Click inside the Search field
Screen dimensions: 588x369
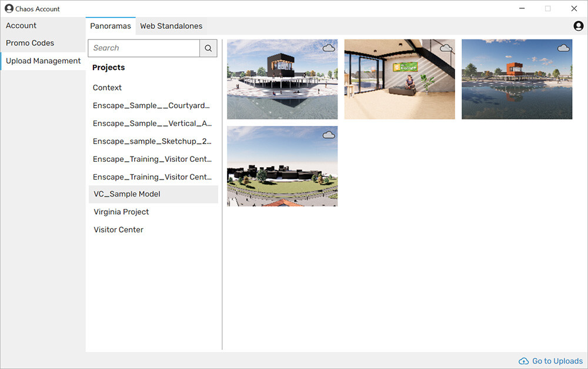pos(143,48)
